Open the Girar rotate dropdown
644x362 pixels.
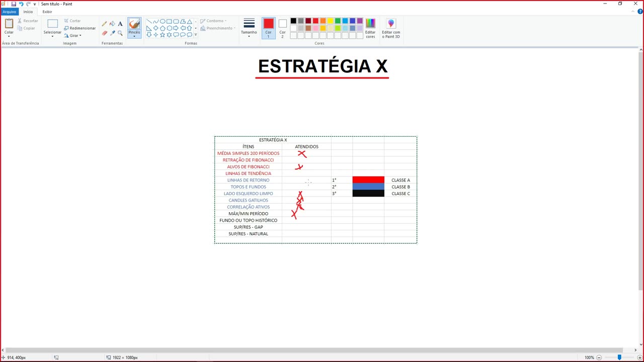(72, 36)
